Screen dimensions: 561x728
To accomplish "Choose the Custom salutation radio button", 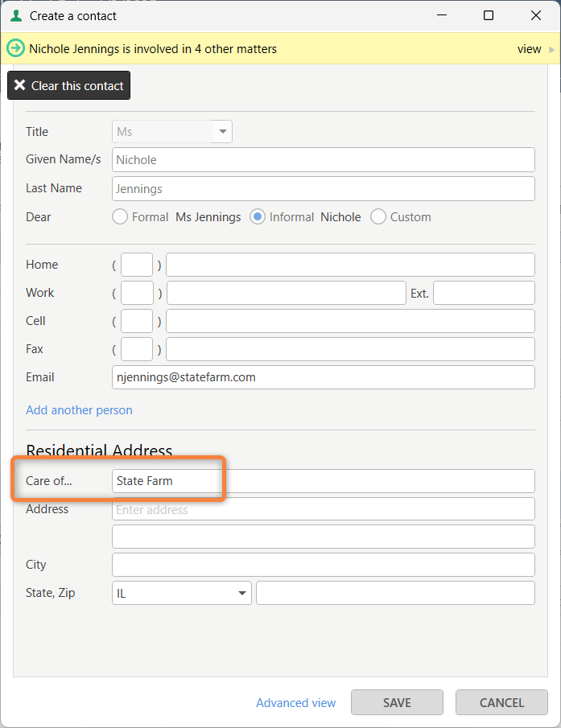I will [x=377, y=216].
